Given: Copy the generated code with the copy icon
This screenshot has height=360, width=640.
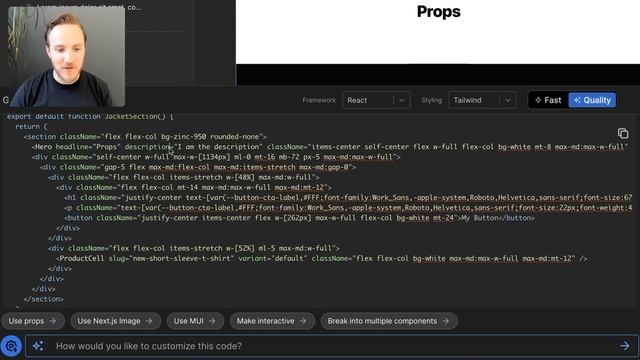Looking at the screenshot, I should point(622,133).
